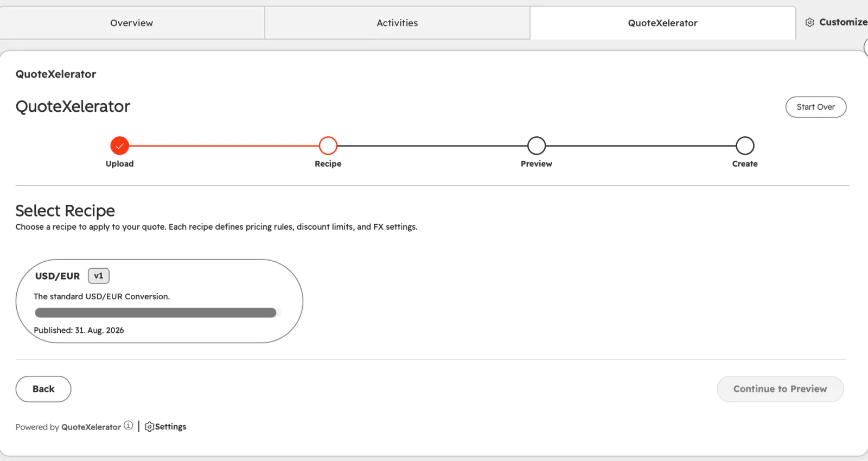Select the Create step circle
The width and height of the screenshot is (868, 461).
[x=745, y=146]
